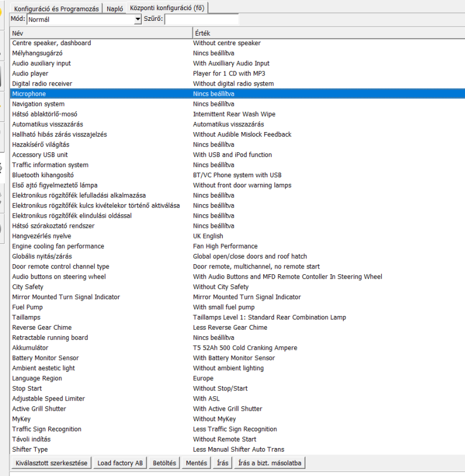Select Hallható hibás zárás visszajelzés row
The width and height of the screenshot is (465, 476).
[238, 134]
